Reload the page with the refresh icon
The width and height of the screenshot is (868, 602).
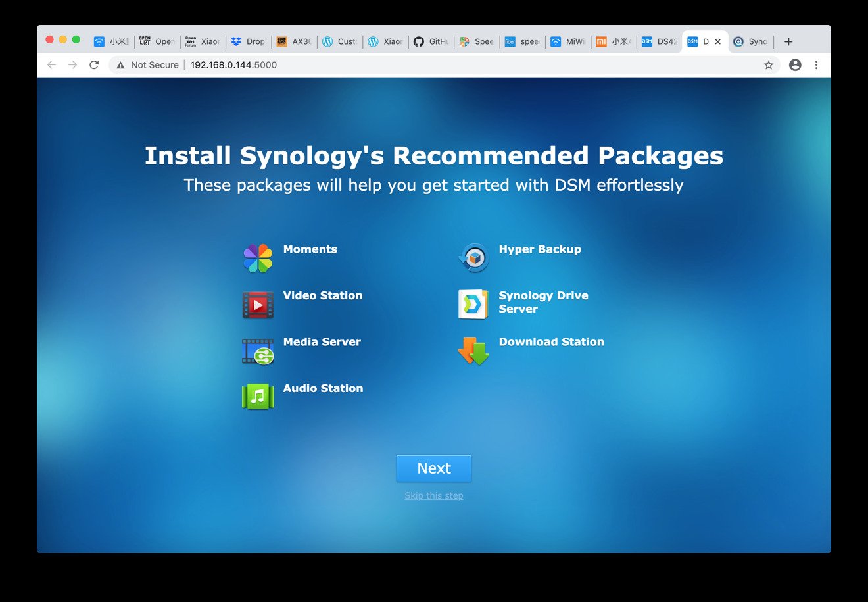(x=94, y=65)
